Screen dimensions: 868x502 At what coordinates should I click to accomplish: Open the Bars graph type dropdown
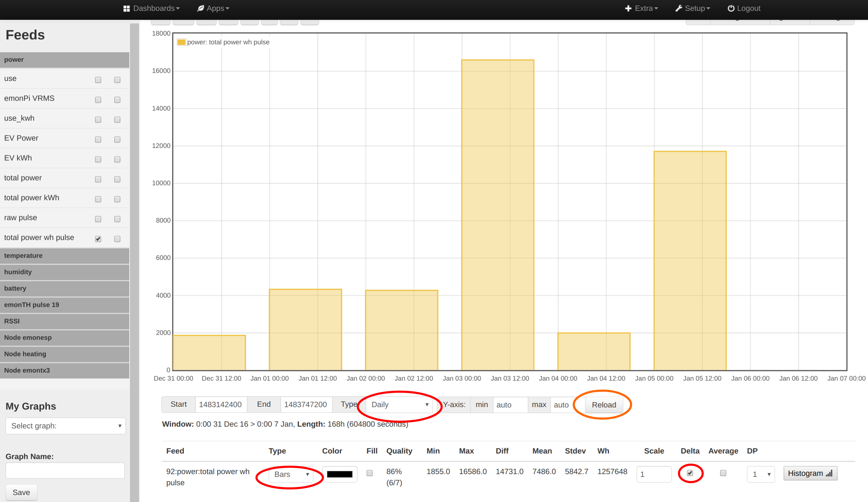tap(291, 474)
